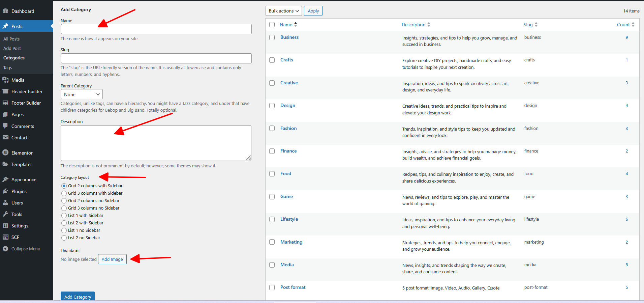Go to All Posts in the sidebar
Image resolution: width=644 pixels, height=303 pixels.
(x=11, y=39)
